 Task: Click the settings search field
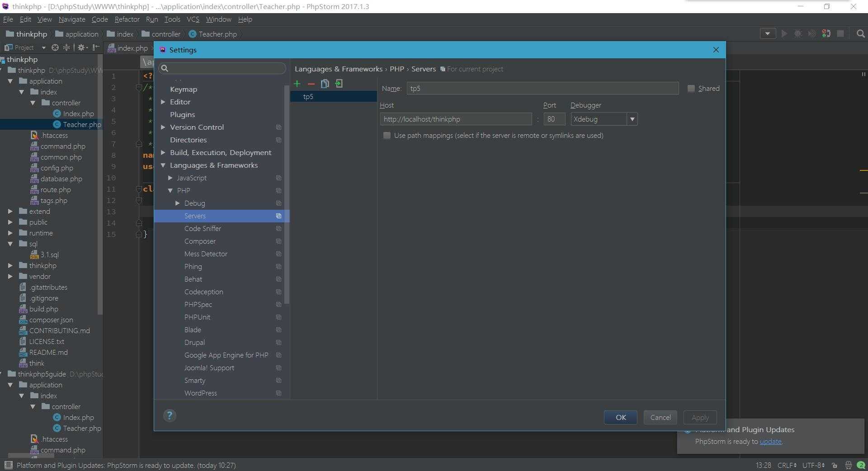[x=222, y=68]
